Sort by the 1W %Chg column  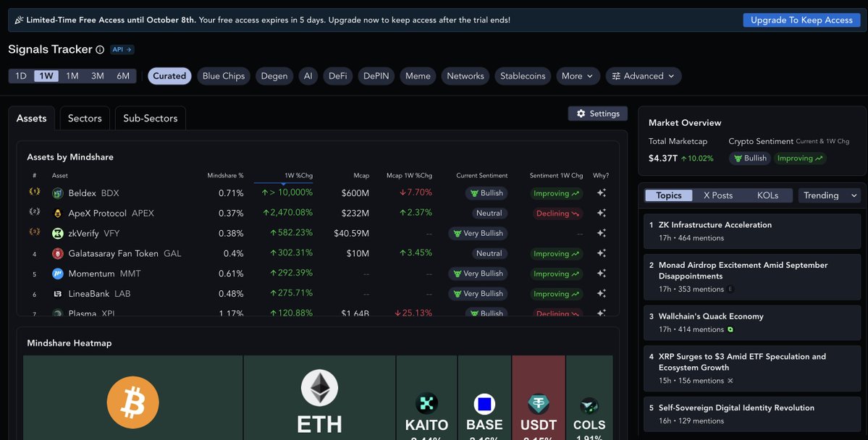coord(298,175)
